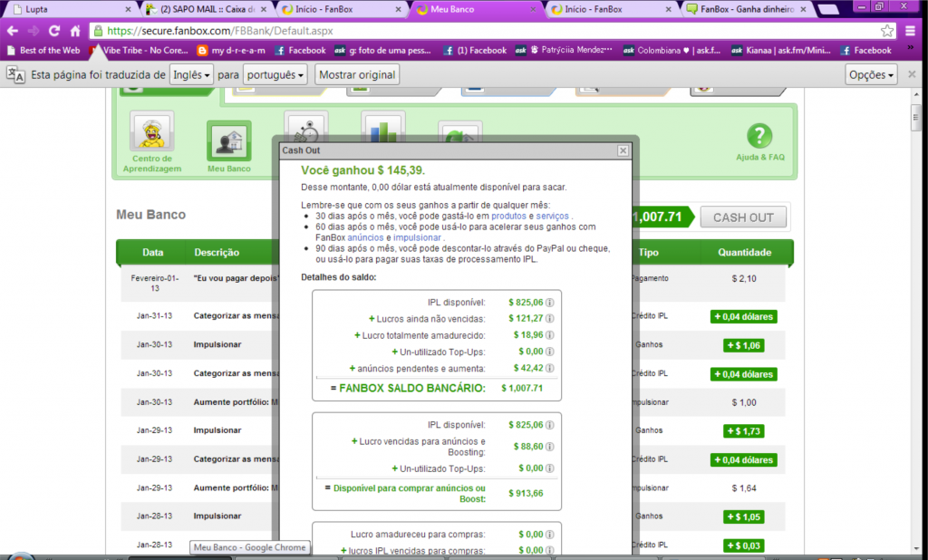This screenshot has height=560, width=928.
Task: Click info icon beside Lucro totalmente amadurecido
Action: click(x=550, y=335)
